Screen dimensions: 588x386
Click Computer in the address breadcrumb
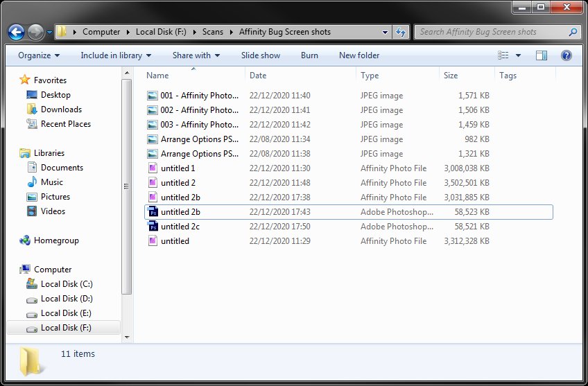pos(101,33)
